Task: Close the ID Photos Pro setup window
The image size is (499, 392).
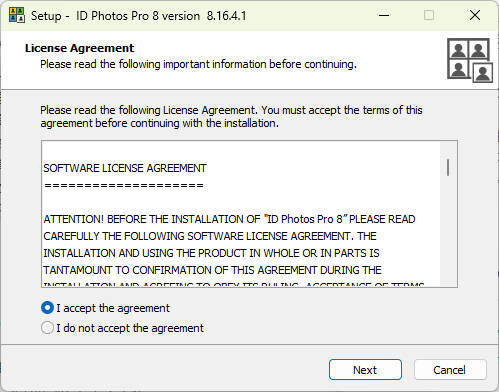Action: point(475,15)
